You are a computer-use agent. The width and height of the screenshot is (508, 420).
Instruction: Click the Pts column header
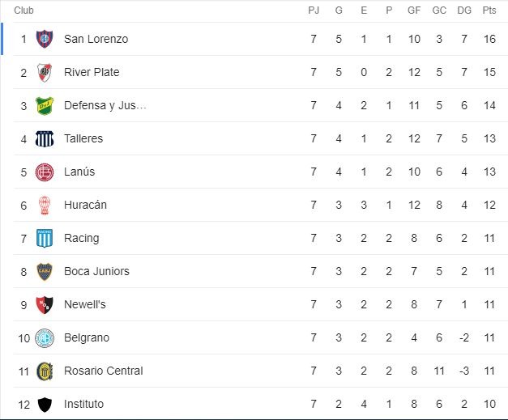489,11
